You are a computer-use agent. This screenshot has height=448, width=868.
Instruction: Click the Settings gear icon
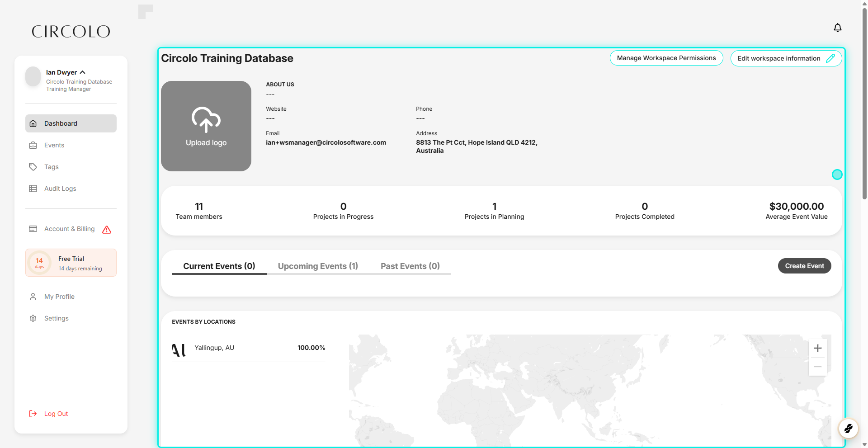tap(33, 318)
